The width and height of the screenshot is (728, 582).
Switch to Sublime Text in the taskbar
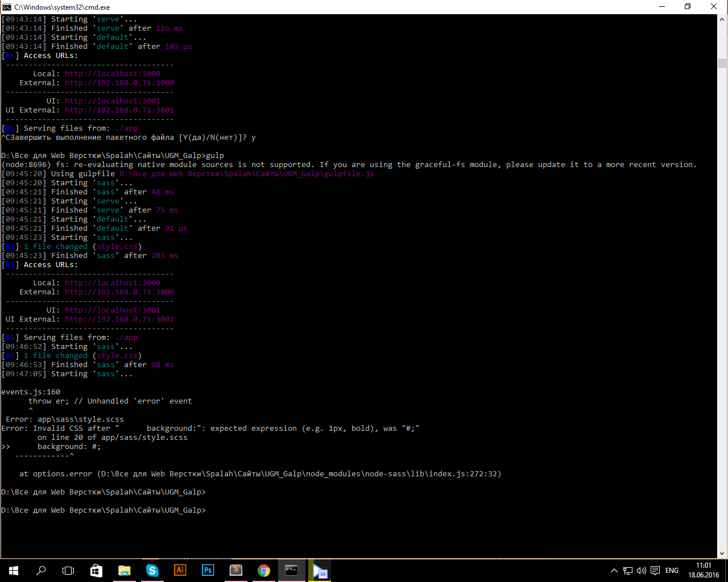click(x=235, y=571)
